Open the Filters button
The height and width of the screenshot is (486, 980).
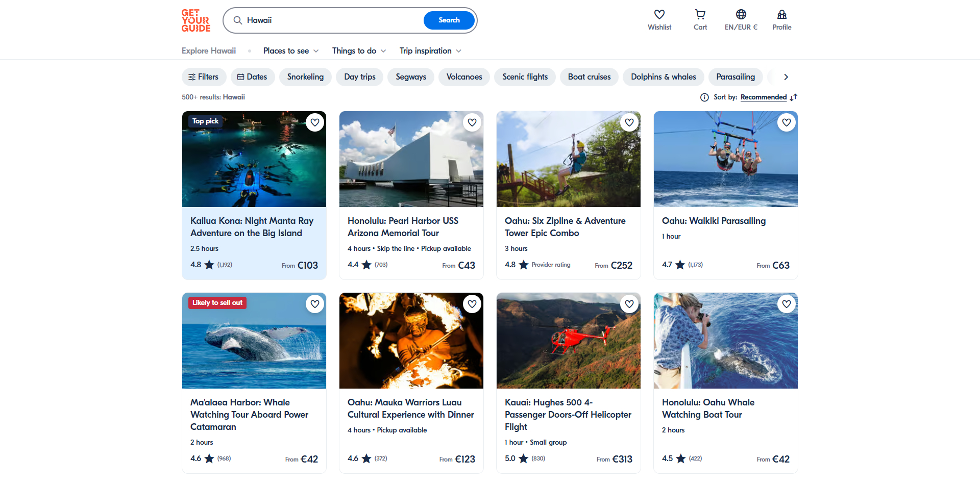tap(203, 77)
